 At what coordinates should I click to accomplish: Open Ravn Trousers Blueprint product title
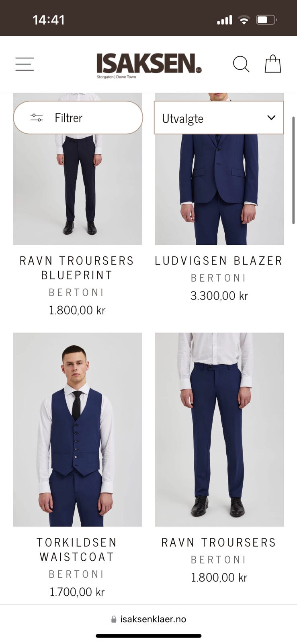click(x=77, y=268)
